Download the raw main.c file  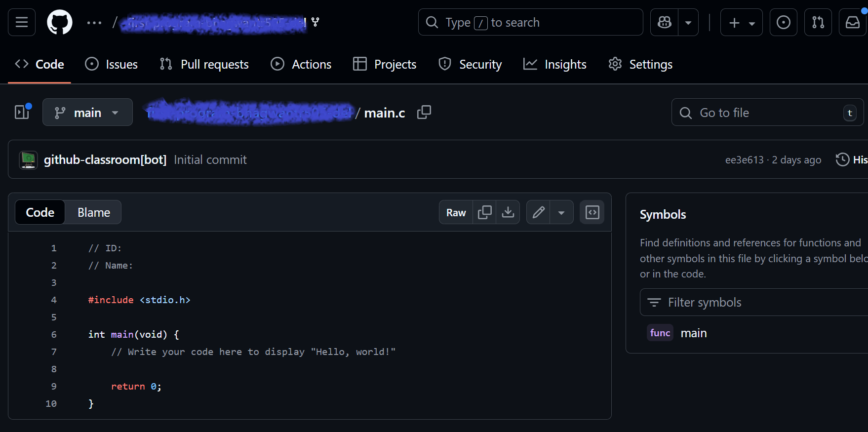(508, 212)
